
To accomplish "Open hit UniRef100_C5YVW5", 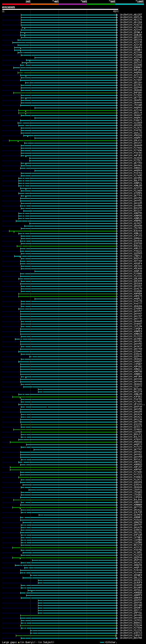I will [x=131, y=105].
